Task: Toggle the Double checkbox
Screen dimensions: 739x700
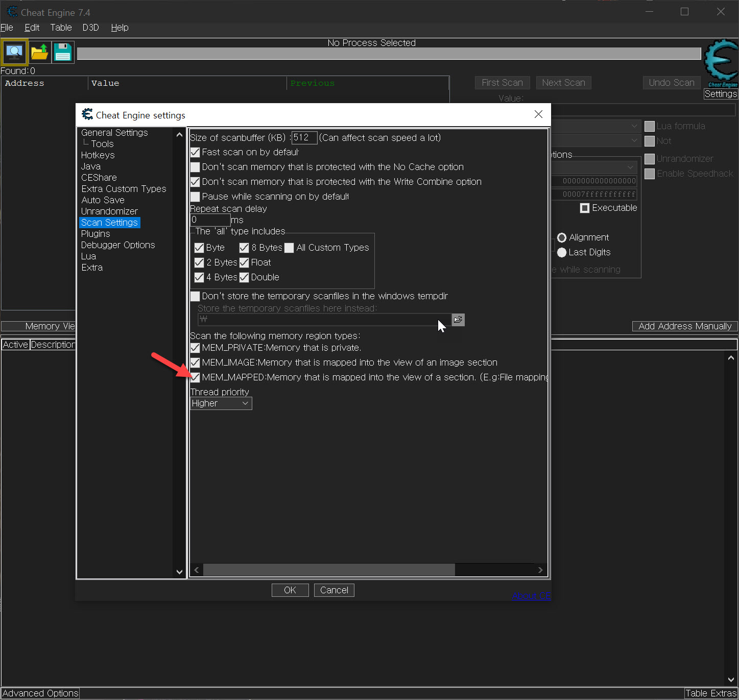Action: [x=244, y=277]
